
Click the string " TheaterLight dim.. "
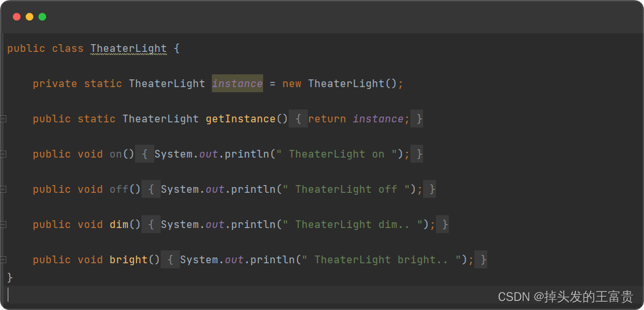(353, 224)
